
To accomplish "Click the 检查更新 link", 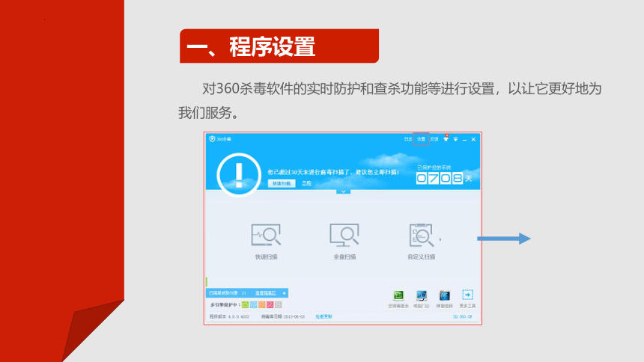I will pos(323,316).
